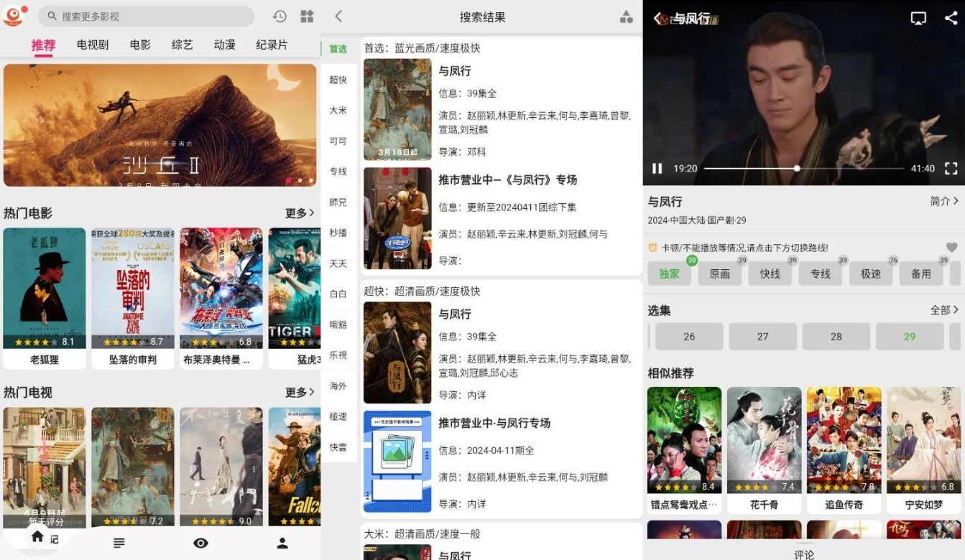Image resolution: width=965 pixels, height=560 pixels.
Task: Select 超快 source in sidebar
Action: (x=338, y=80)
